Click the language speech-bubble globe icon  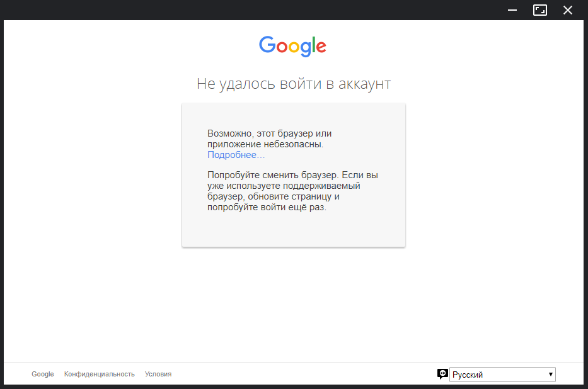442,374
